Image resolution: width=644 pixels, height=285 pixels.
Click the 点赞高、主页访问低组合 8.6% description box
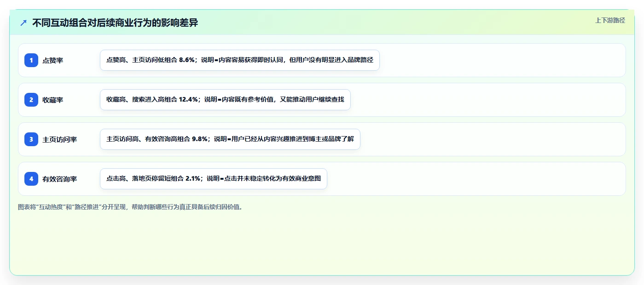tap(240, 60)
